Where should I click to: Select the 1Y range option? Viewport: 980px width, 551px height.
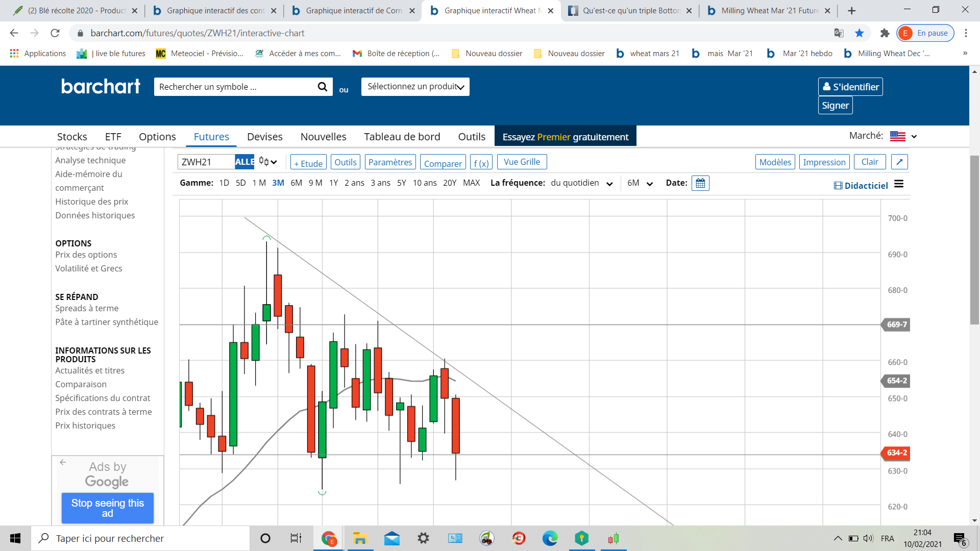[333, 183]
